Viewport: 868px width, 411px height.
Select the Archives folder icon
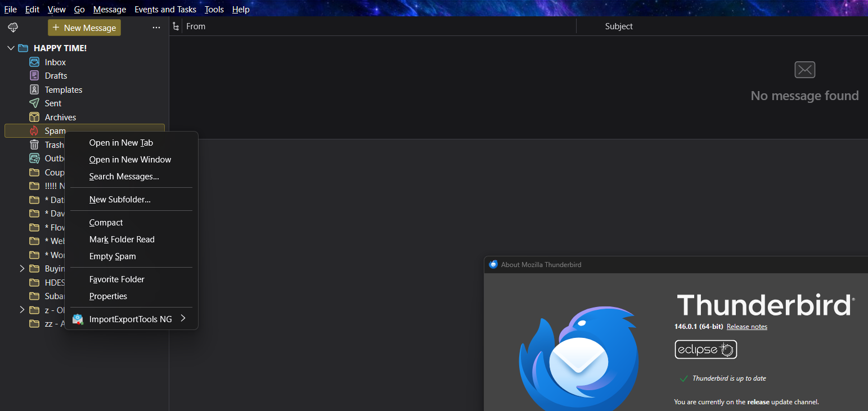point(34,118)
